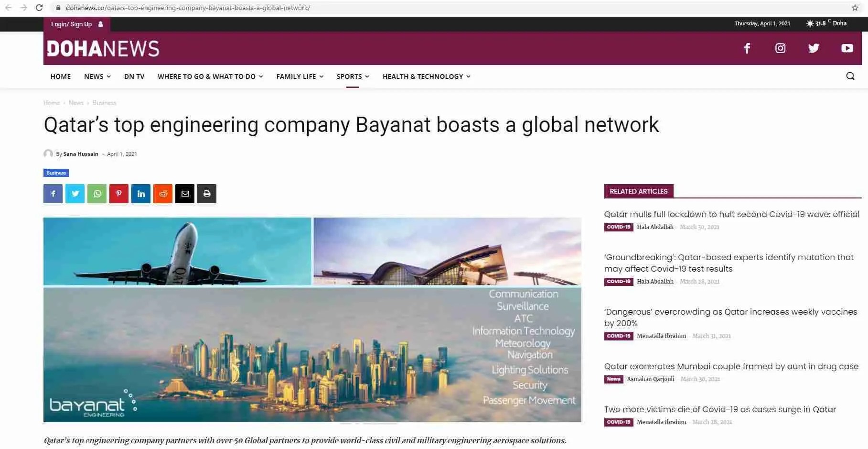868x449 pixels.
Task: Open author Sana Hussain's profile
Action: point(81,153)
